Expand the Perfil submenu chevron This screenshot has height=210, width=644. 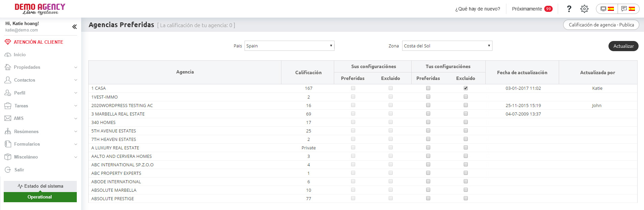tap(76, 93)
